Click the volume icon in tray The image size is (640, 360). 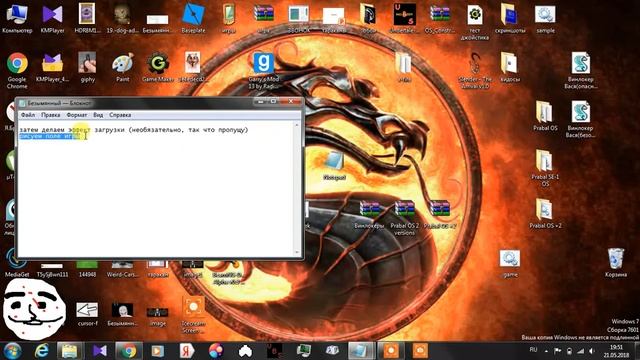592,351
